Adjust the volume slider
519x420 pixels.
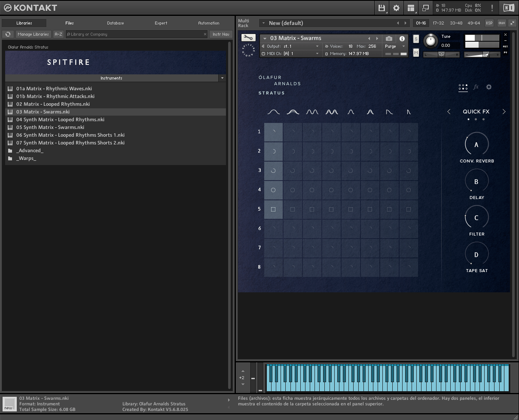[482, 55]
